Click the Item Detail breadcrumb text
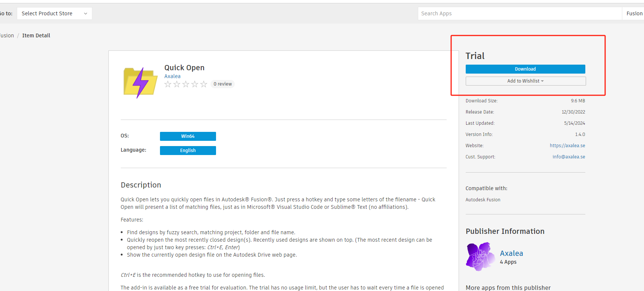The width and height of the screenshot is (644, 291). pos(36,35)
